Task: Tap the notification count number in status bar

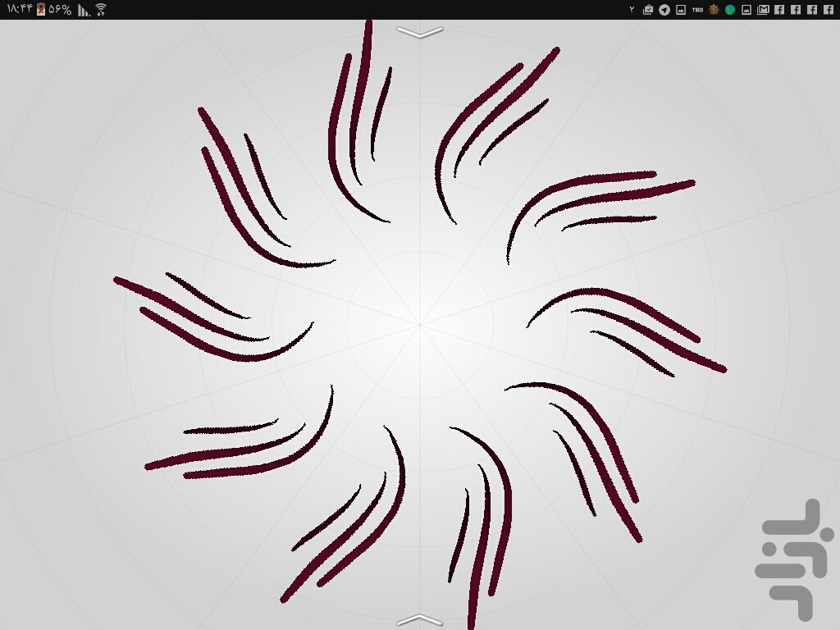Action: 632,10
